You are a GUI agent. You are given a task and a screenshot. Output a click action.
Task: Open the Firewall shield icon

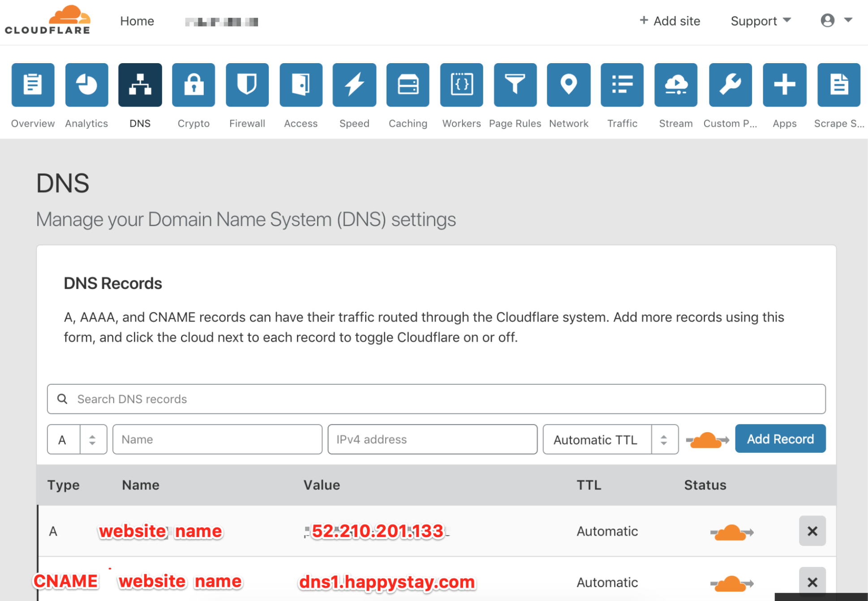(247, 85)
